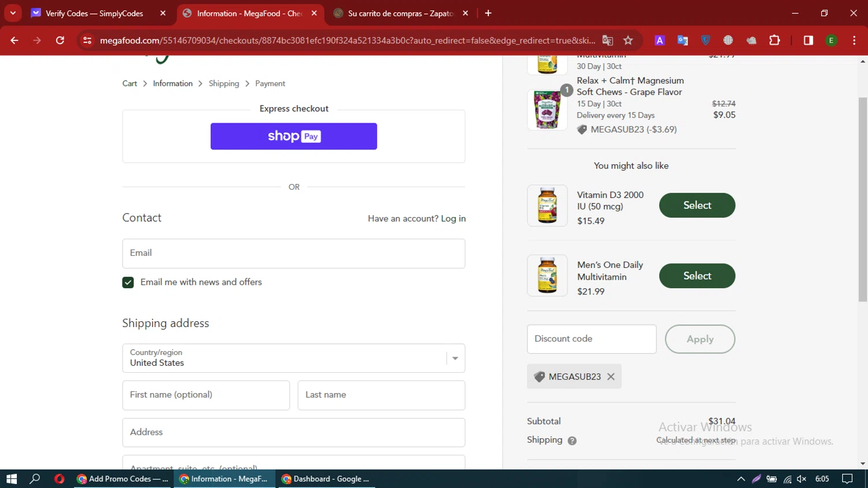Open Windows taskbar search
The width and height of the screenshot is (868, 488).
[x=35, y=479]
